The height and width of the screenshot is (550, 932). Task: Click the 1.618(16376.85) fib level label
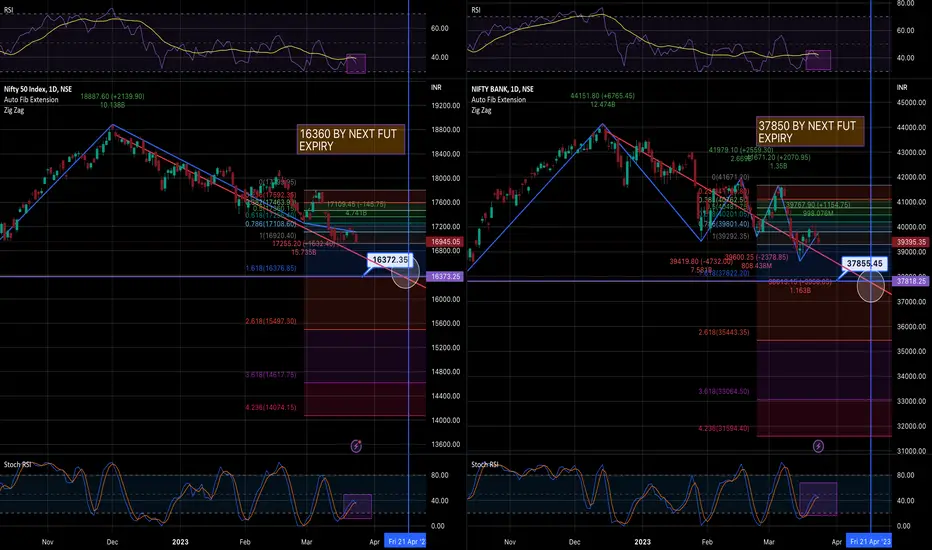click(270, 269)
